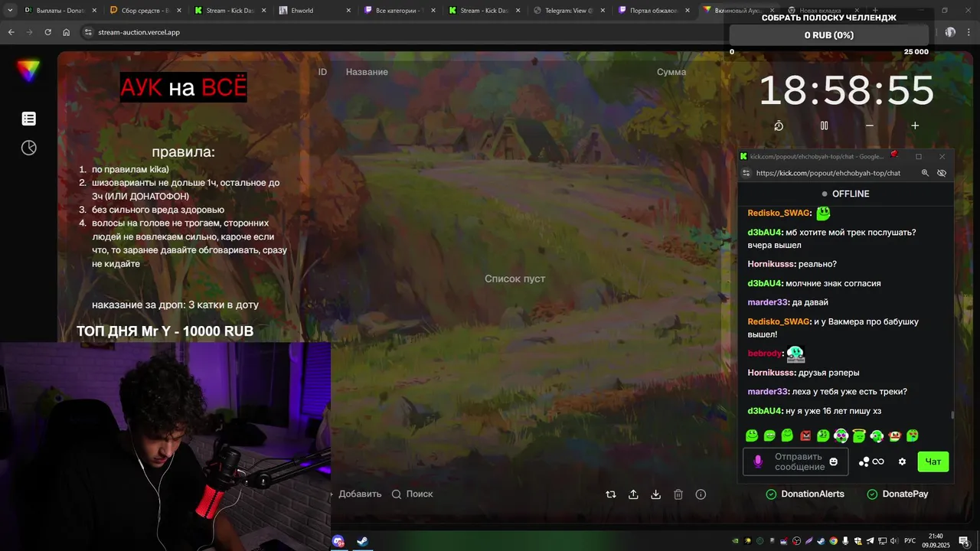Viewport: 980px width, 551px height.
Task: Pick the heart-eyes drooling emote in quick row
Action: tap(913, 435)
